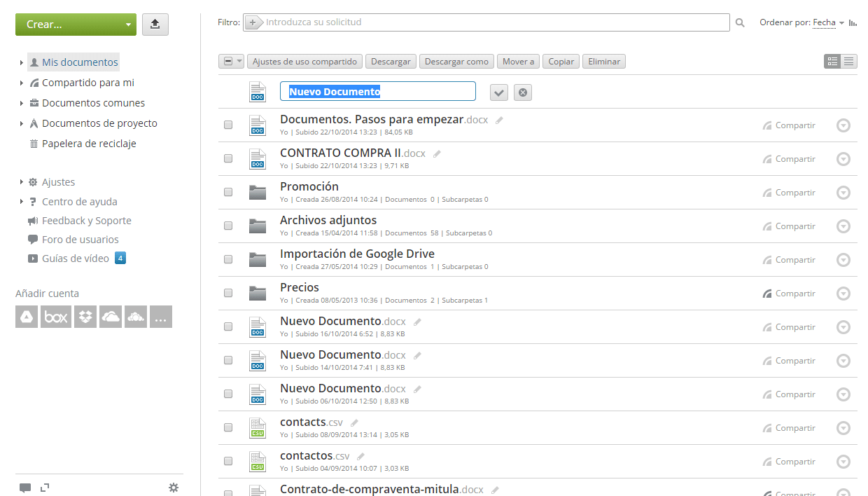Open Foro de usuarios
This screenshot has height=496, width=868.
point(80,240)
